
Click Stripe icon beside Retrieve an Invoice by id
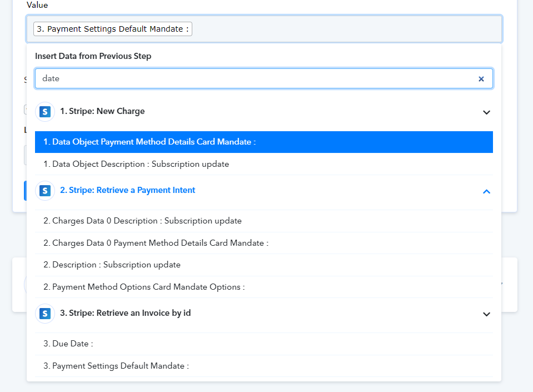point(45,314)
